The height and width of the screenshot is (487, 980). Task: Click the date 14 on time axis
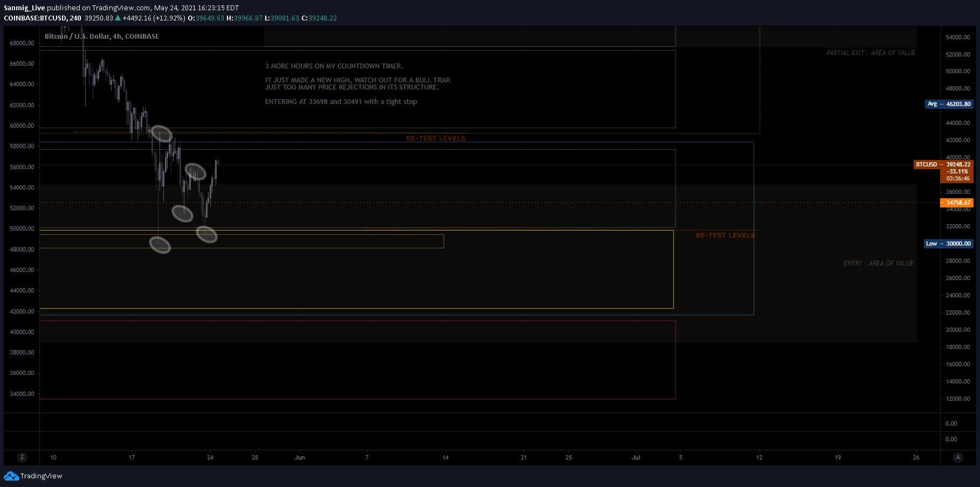pyautogui.click(x=445, y=457)
